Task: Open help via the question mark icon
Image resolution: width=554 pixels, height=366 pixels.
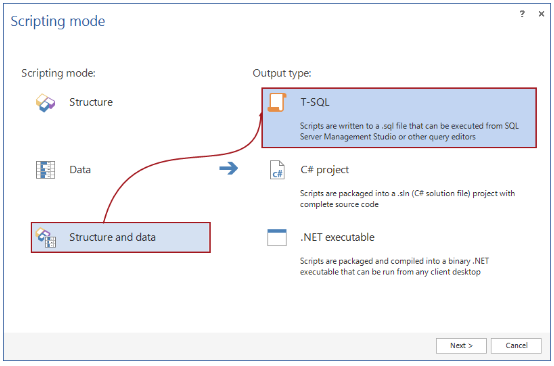Action: click(x=522, y=14)
